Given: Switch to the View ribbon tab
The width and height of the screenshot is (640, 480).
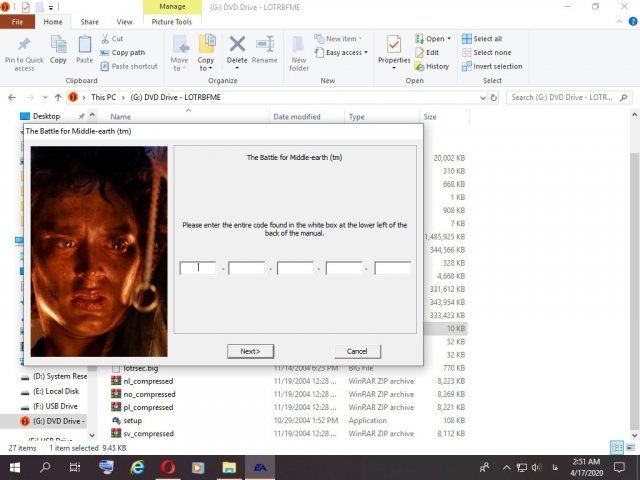Looking at the screenshot, I should coord(124,21).
